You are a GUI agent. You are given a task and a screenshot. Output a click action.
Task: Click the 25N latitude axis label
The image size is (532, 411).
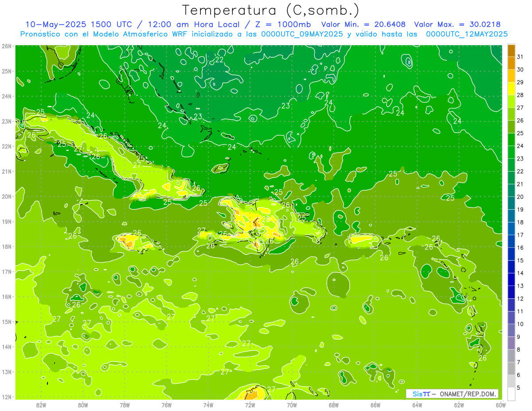click(7, 71)
